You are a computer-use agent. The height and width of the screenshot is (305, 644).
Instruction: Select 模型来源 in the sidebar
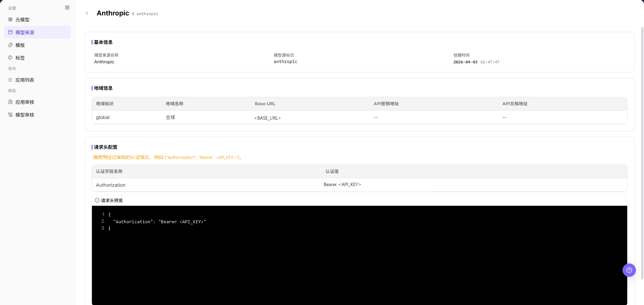click(x=37, y=32)
